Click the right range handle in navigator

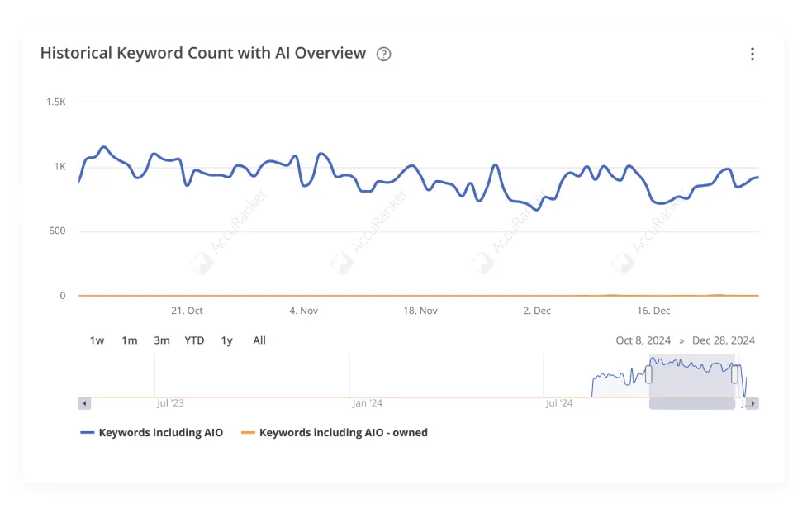pos(734,374)
